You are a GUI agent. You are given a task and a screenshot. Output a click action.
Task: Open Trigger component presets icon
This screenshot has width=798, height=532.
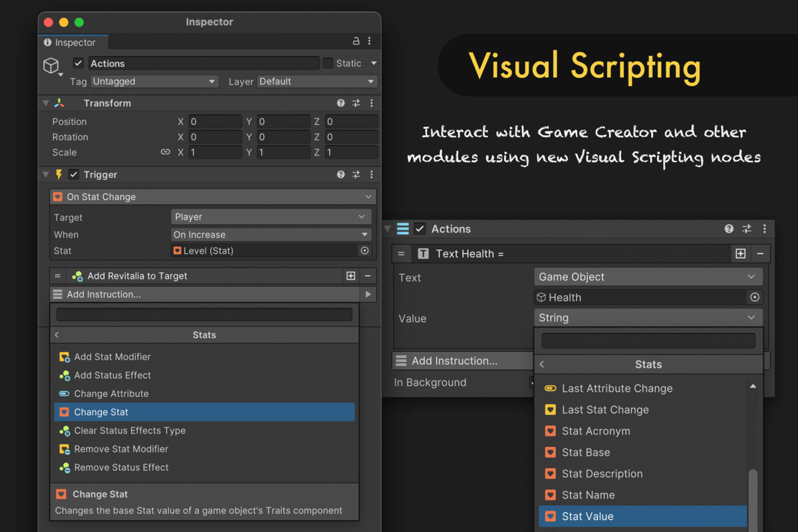point(356,174)
